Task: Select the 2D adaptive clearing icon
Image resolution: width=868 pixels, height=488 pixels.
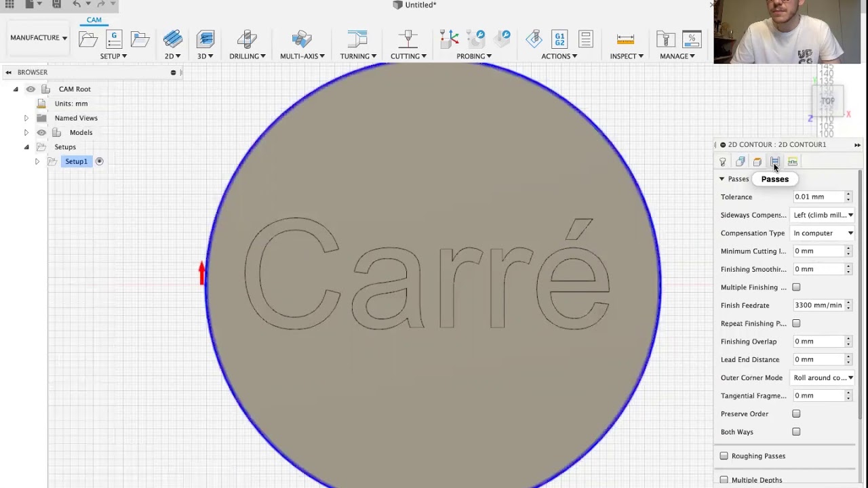Action: 172,39
